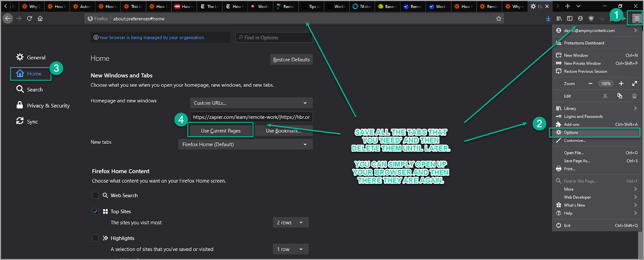Viewport: 644px width, 260px height.
Task: Toggle the sidebar view toolbar icon
Action: point(570,18)
